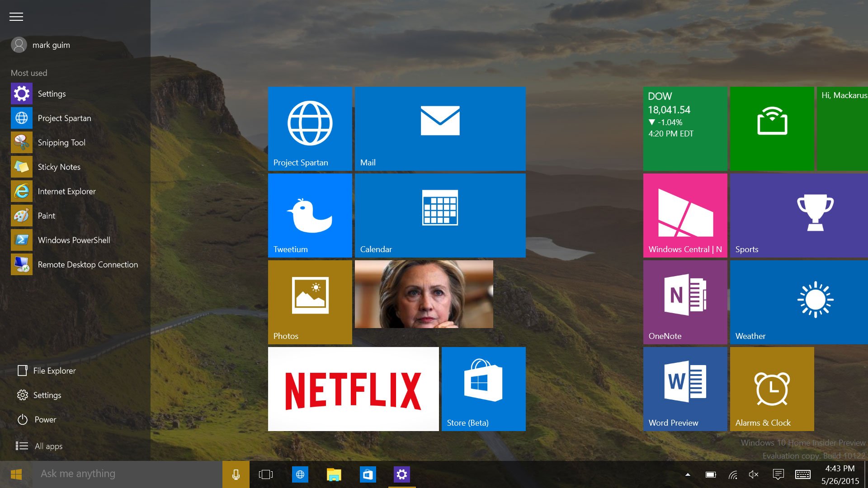Viewport: 868px width, 488px height.
Task: Open Action Center notifications
Action: click(778, 474)
